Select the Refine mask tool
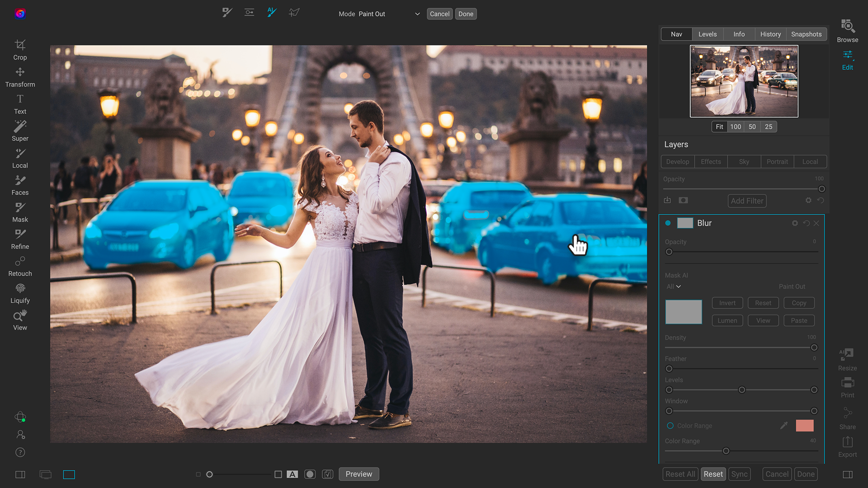 click(x=20, y=239)
